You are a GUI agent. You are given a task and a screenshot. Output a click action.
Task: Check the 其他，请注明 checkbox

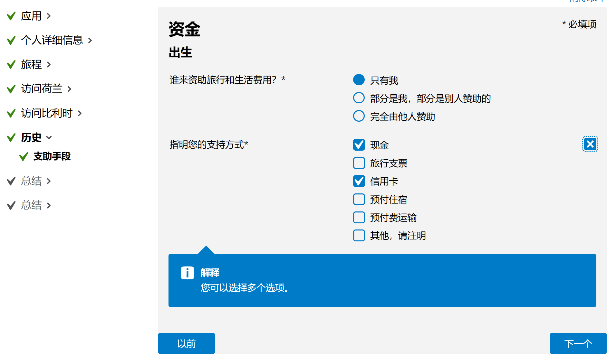[x=359, y=235]
